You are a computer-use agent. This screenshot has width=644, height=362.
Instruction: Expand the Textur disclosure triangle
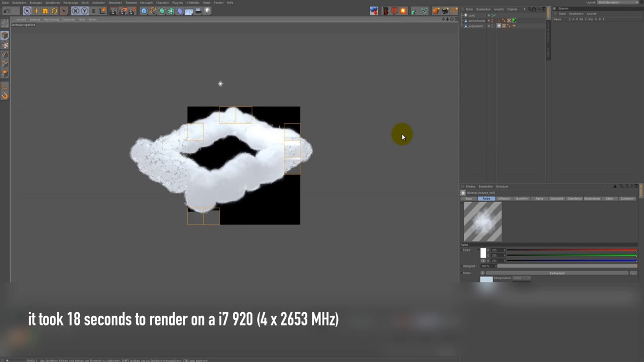[462, 273]
